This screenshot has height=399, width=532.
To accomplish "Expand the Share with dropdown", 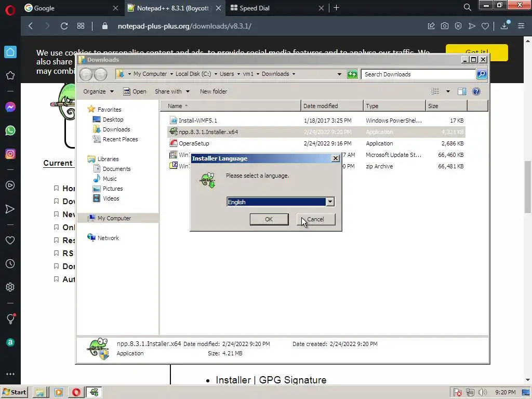I will (188, 91).
